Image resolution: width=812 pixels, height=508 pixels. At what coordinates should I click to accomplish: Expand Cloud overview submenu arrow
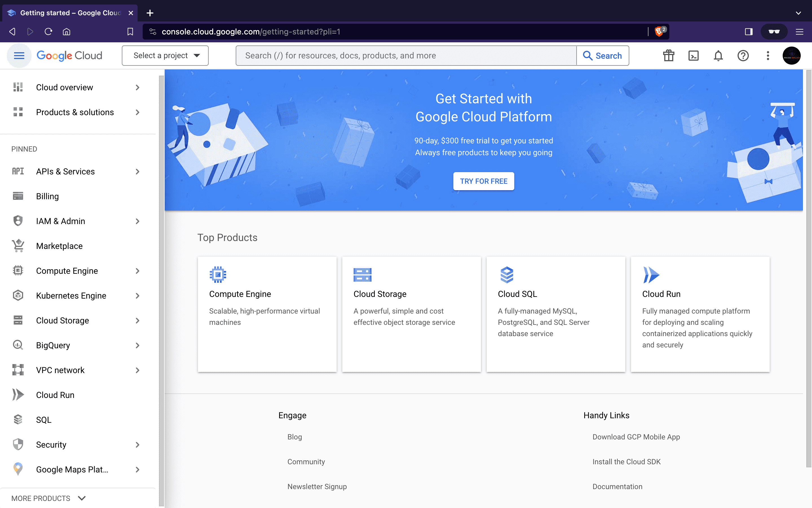click(137, 87)
